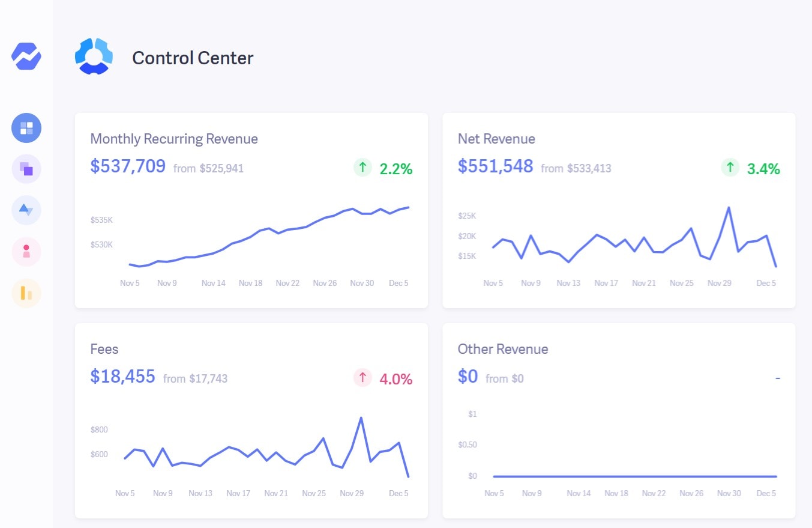Click the 4.0% change percentage
Image resolution: width=812 pixels, height=528 pixels.
(396, 380)
